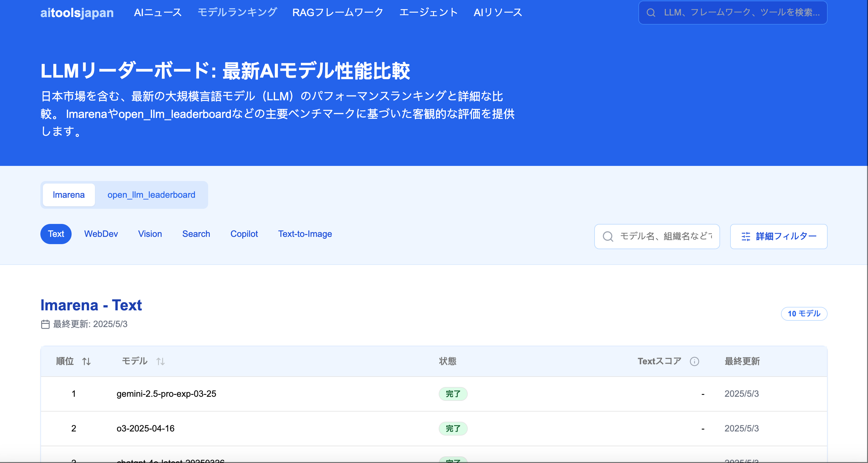The image size is (868, 463).
Task: Click the Textスコア info icon
Action: click(x=694, y=361)
